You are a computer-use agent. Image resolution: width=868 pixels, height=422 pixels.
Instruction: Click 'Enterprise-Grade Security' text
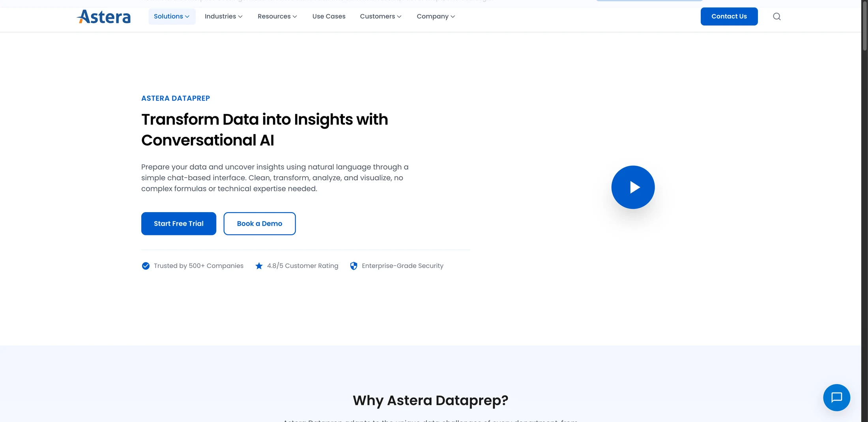tap(402, 266)
